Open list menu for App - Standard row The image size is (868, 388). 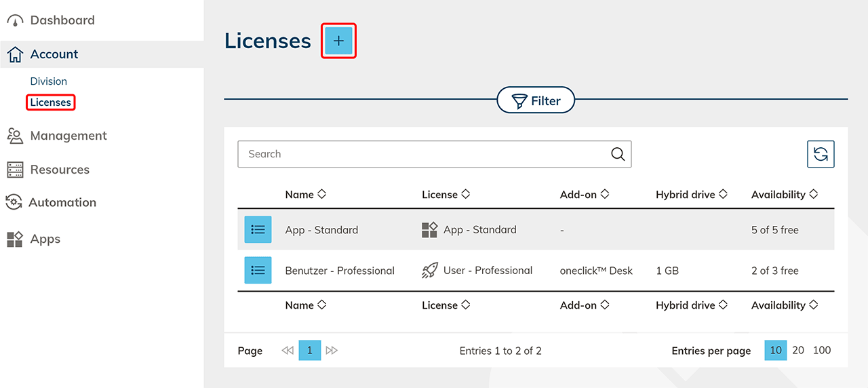coord(258,230)
